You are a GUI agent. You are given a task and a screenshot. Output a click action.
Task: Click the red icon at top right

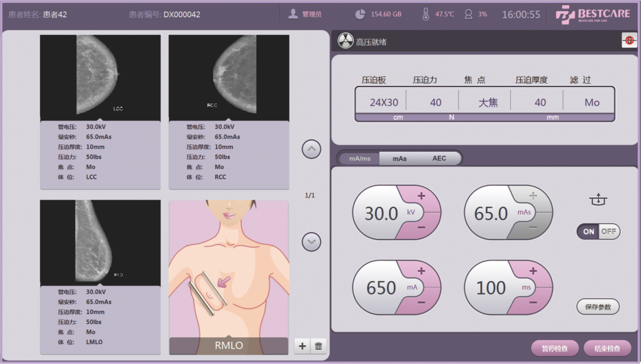click(x=629, y=40)
